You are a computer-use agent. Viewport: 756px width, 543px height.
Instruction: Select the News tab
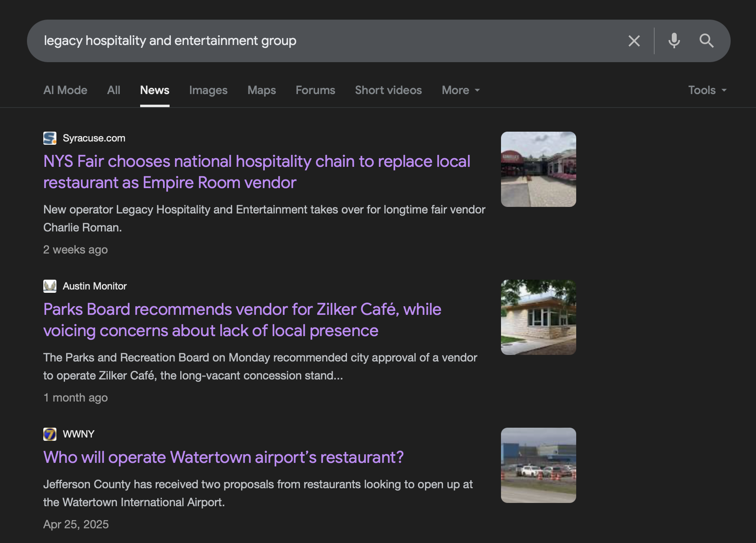click(154, 90)
